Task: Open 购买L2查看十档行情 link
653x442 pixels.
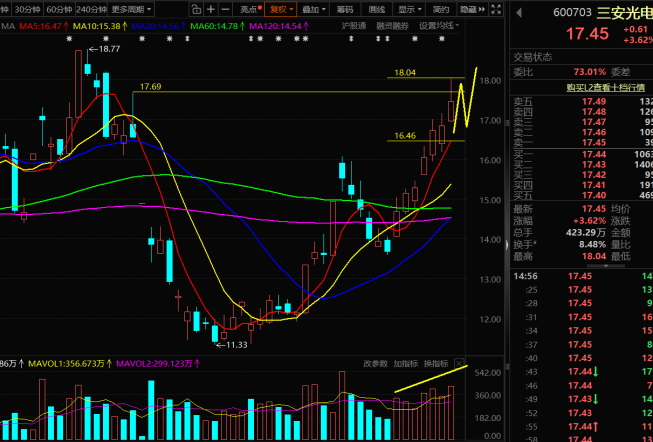Action: coord(605,87)
